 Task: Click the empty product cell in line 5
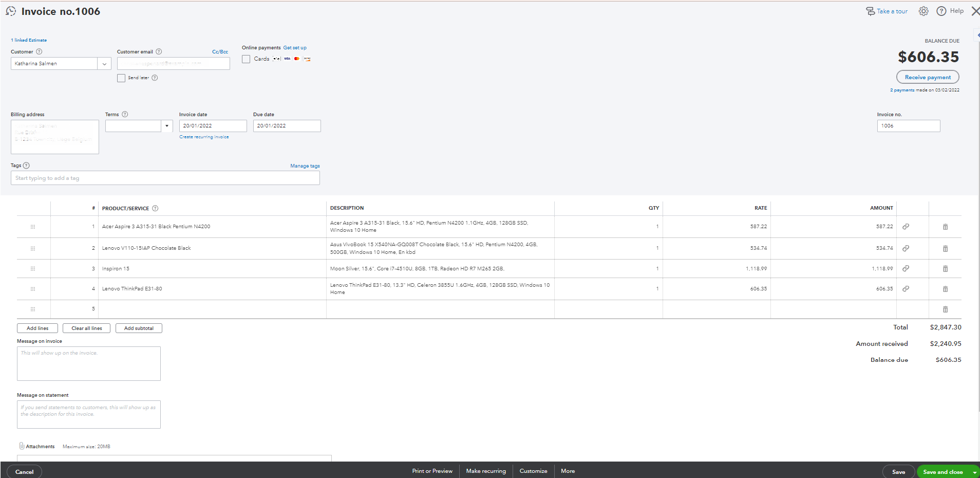212,309
